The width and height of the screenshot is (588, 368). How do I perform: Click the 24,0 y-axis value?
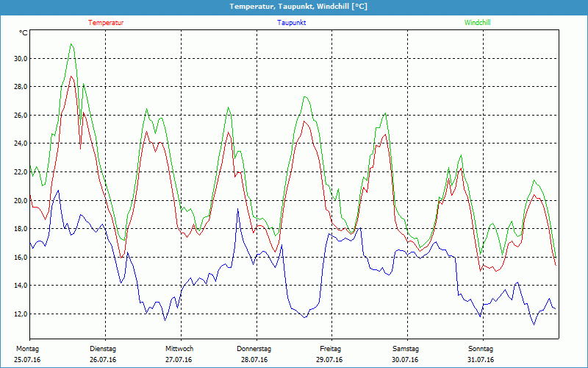click(21, 144)
